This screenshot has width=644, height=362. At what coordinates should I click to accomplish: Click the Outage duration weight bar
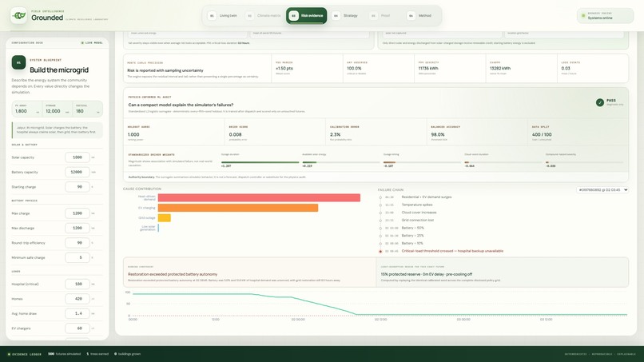pos(260,162)
